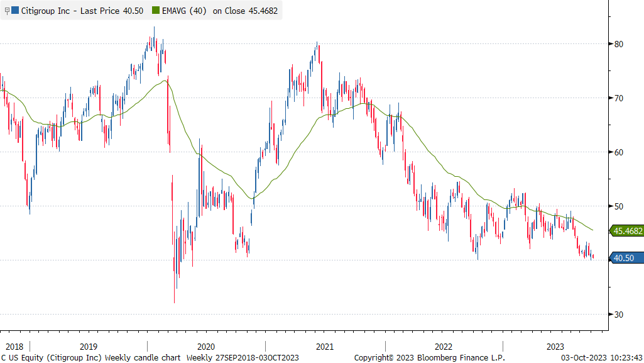The width and height of the screenshot is (644, 363).
Task: Select the EMAVG (40) on Close legend text
Action: 220,11
